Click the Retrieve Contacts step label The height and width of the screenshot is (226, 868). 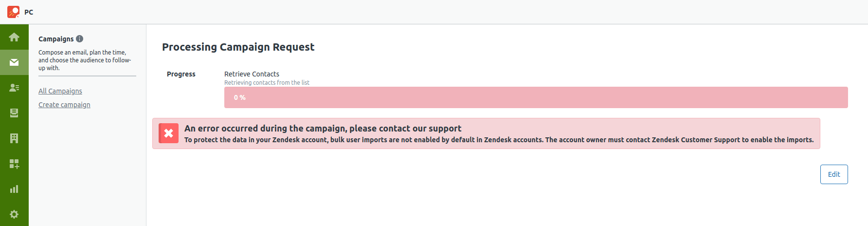pos(252,74)
